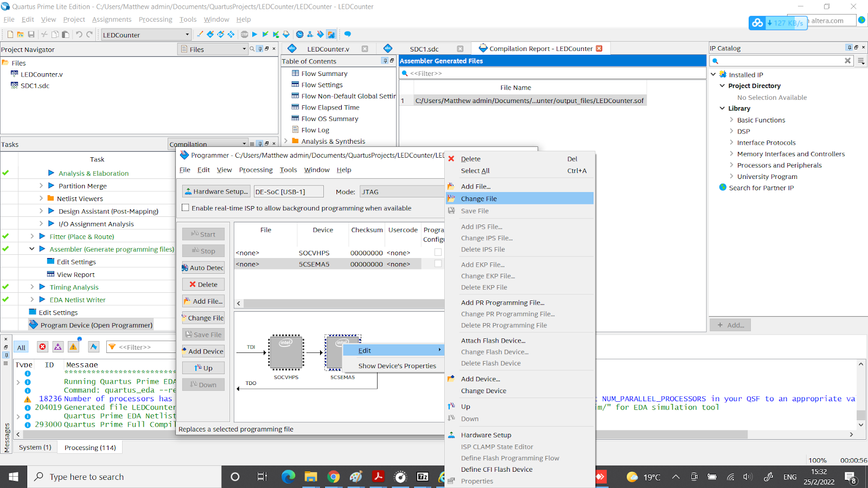The image size is (868, 488).
Task: Tick Program/Configure checkbox for SOCVHPS row
Action: (438, 253)
